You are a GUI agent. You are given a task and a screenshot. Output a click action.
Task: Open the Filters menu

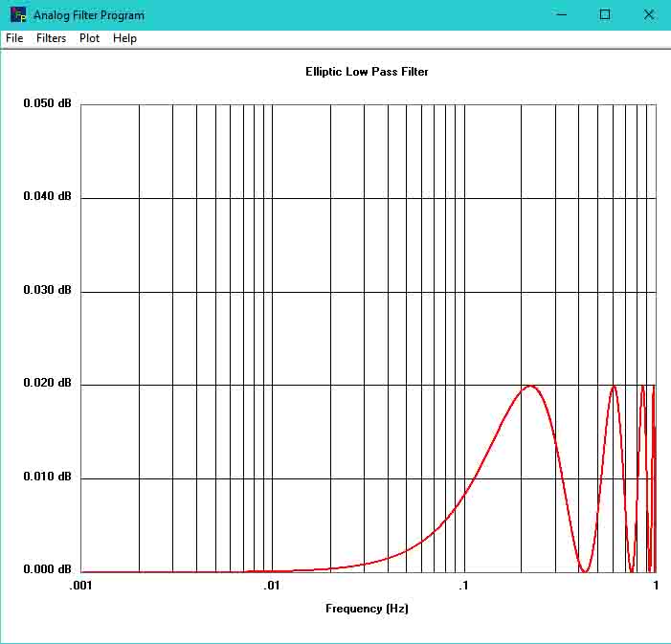[51, 38]
